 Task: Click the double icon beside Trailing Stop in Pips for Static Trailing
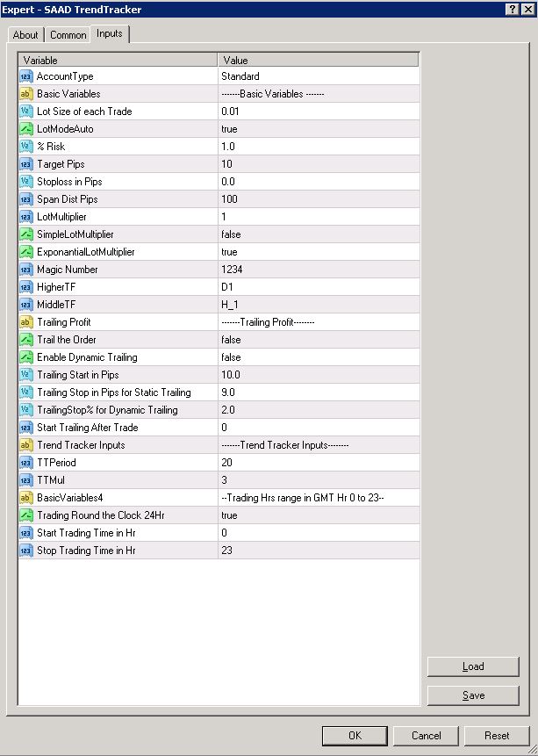(26, 392)
